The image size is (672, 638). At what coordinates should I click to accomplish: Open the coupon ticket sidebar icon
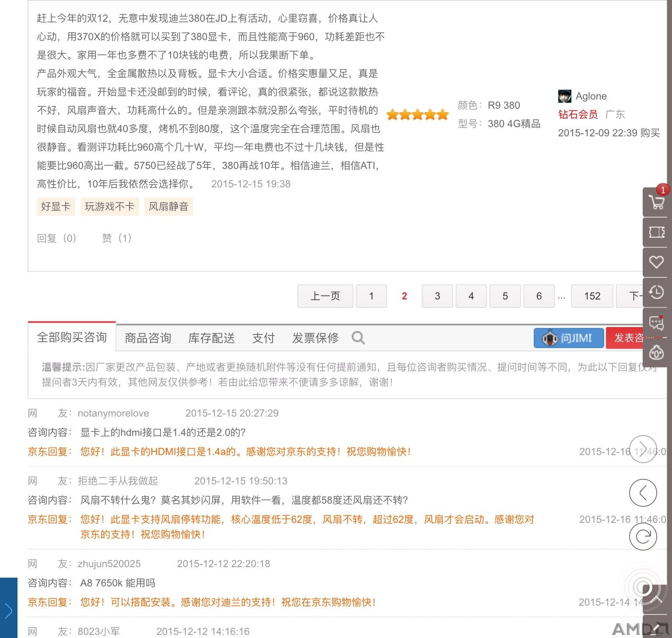coord(657,232)
